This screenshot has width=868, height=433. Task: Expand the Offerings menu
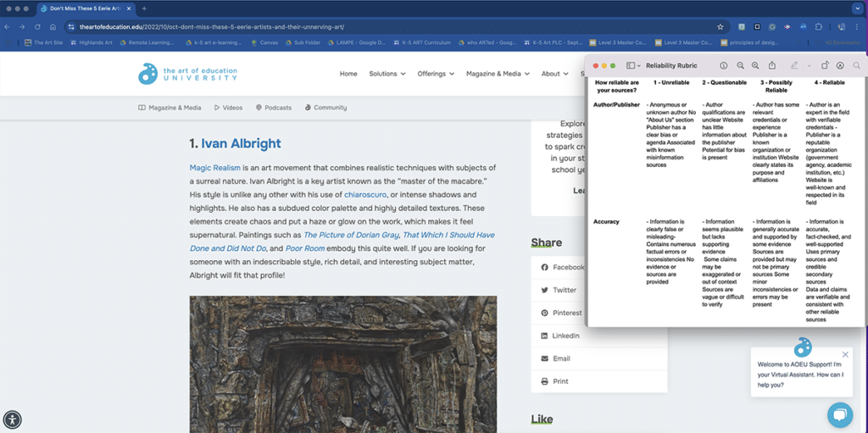(x=436, y=74)
